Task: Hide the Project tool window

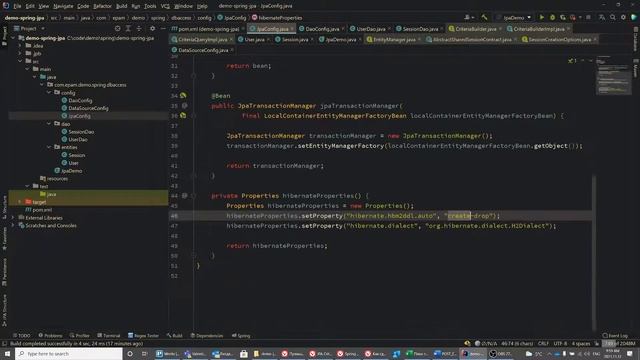Action: click(x=163, y=29)
